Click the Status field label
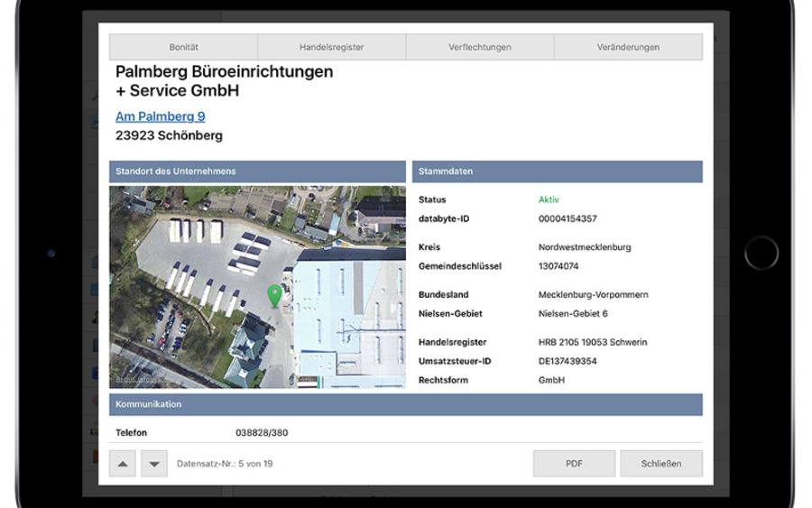The image size is (812, 508). (x=432, y=199)
